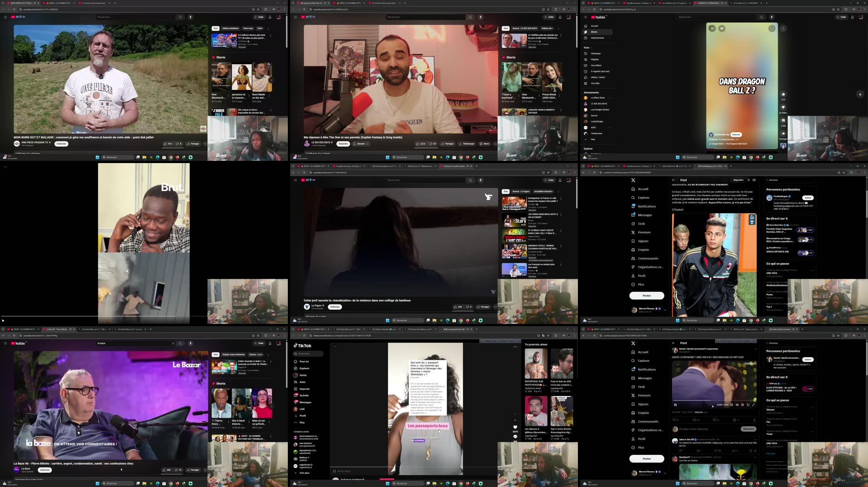Click 'Poster' in the Footballogue X window
The width and height of the screenshot is (868, 487).
[647, 295]
